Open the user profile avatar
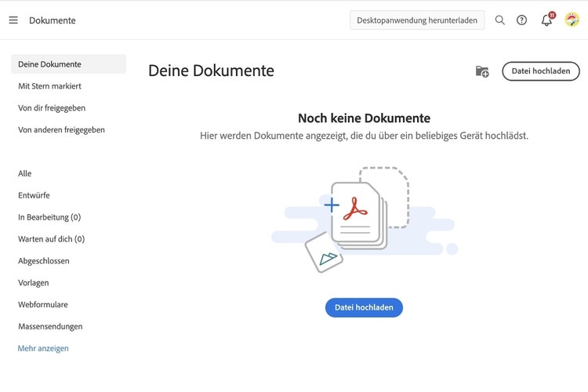Image resolution: width=588 pixels, height=392 pixels. pyautogui.click(x=572, y=20)
